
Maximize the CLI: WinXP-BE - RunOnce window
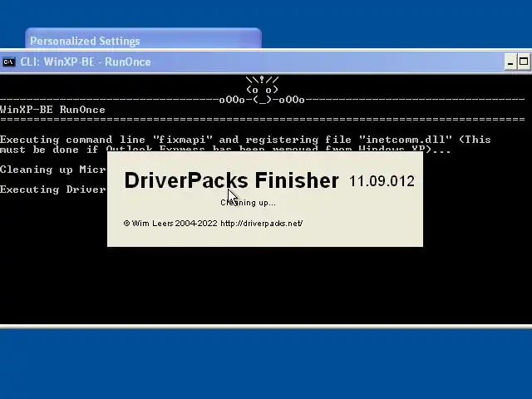coord(524,62)
